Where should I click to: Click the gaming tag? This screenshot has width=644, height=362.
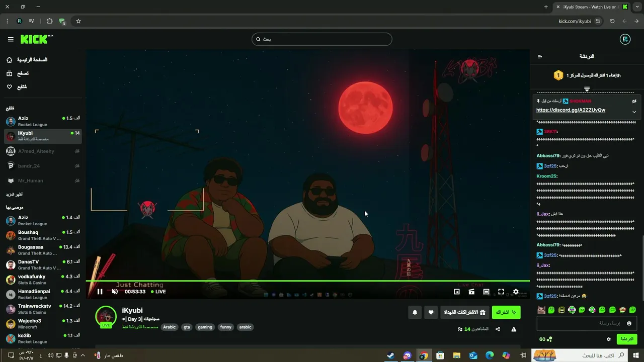(205, 327)
